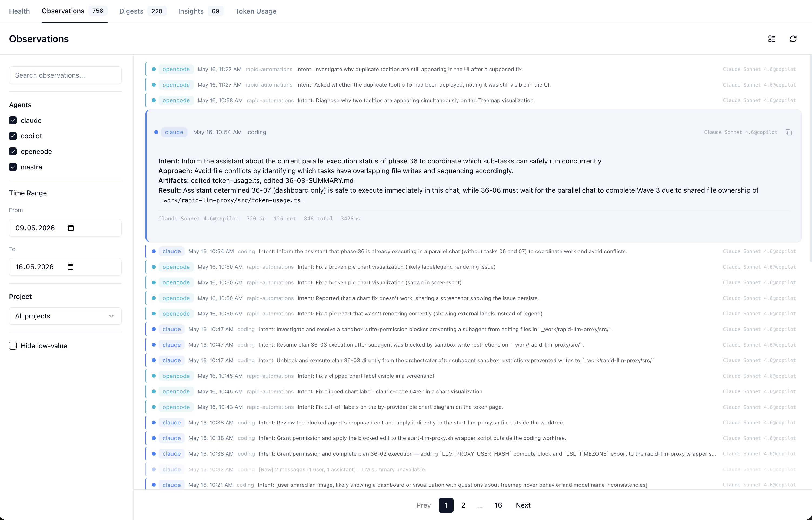
Task: Open the All projects dropdown
Action: (x=65, y=316)
